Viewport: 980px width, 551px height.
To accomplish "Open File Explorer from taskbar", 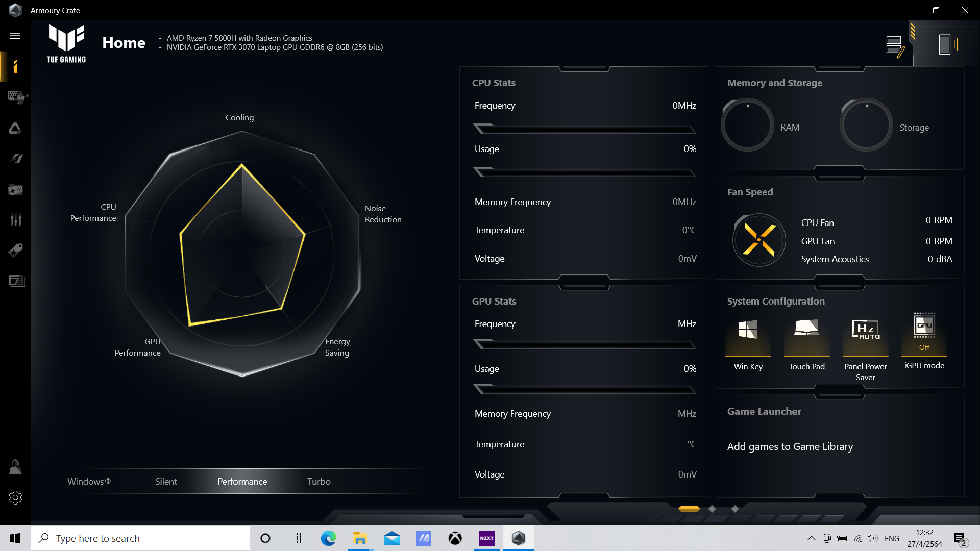I will (x=360, y=538).
